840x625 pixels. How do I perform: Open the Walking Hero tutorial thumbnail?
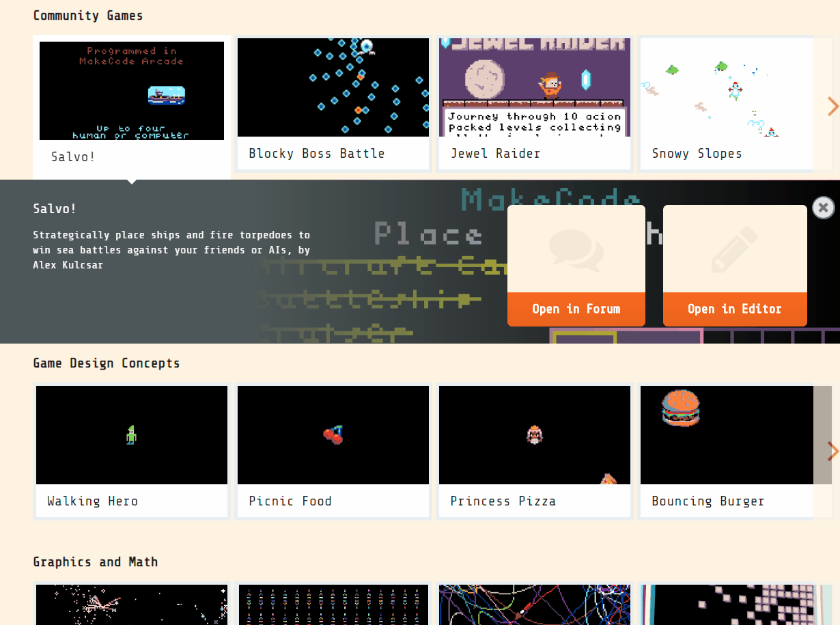point(132,435)
